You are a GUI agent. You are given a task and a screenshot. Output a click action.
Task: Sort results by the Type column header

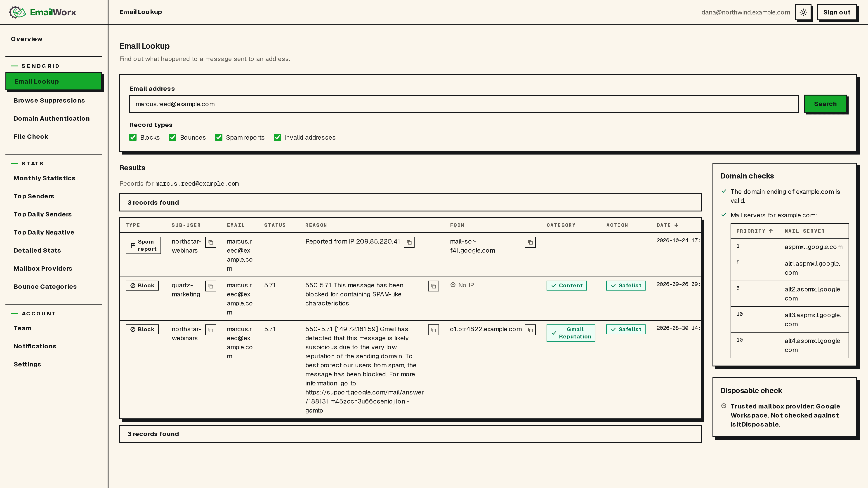[133, 225]
